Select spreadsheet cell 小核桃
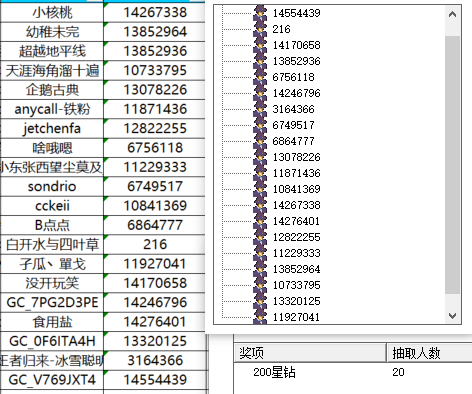 coord(52,12)
